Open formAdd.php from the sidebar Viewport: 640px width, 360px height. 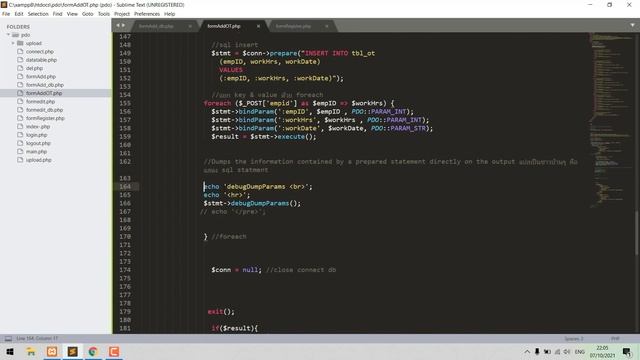pyautogui.click(x=41, y=77)
